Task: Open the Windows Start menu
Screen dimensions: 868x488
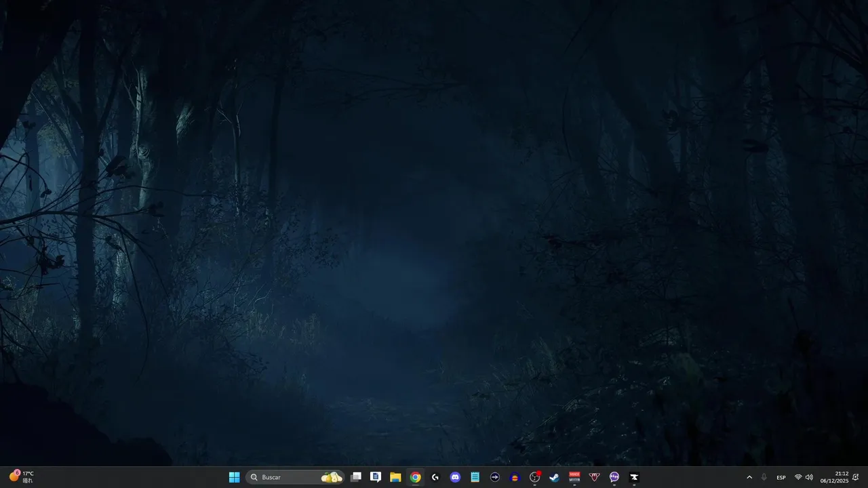Action: (234, 477)
